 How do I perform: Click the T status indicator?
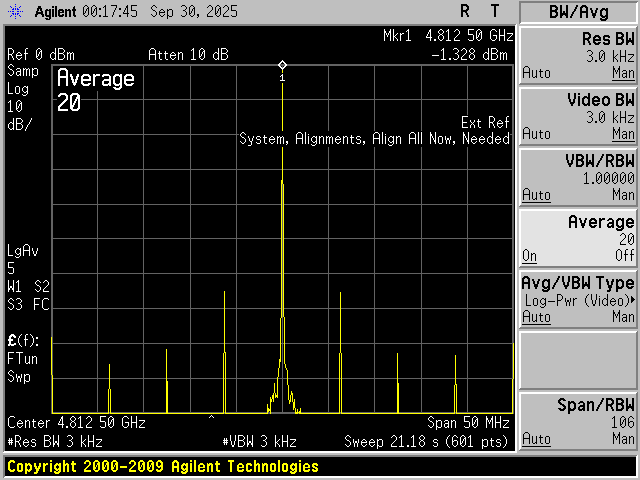pyautogui.click(x=495, y=11)
